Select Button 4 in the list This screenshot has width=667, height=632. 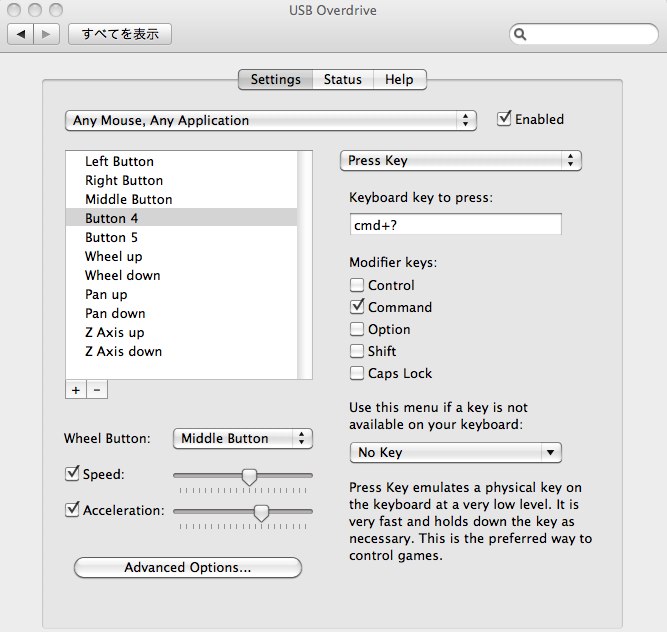click(182, 218)
